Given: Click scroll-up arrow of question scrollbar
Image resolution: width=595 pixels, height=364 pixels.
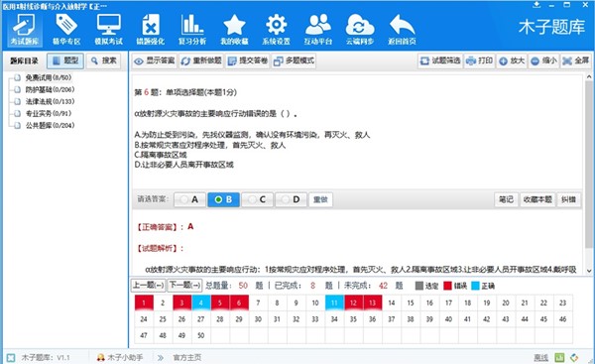Looking at the screenshot, I should click(588, 77).
